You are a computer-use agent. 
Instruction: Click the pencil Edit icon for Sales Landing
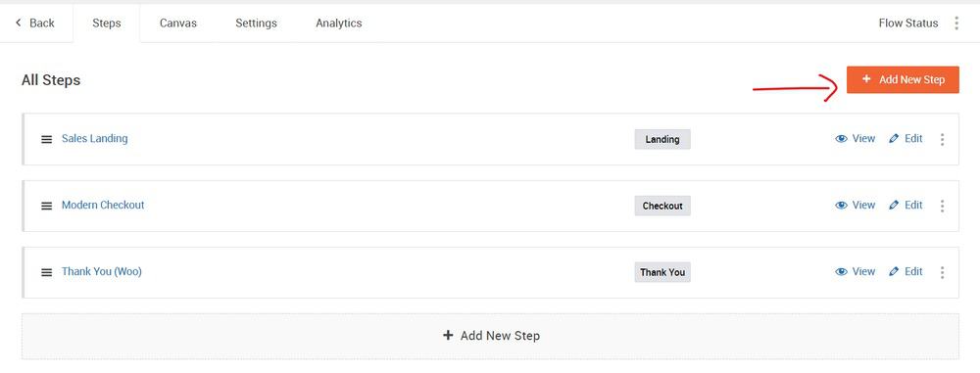pos(894,139)
